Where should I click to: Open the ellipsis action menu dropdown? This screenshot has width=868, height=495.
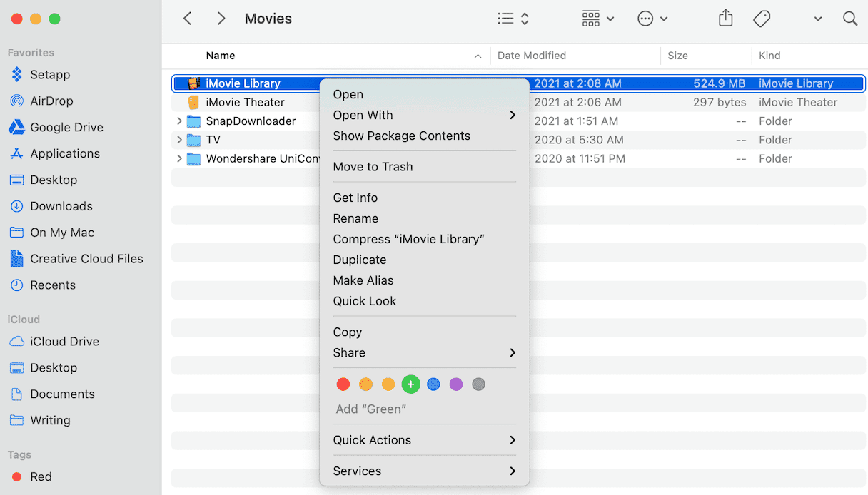(652, 19)
